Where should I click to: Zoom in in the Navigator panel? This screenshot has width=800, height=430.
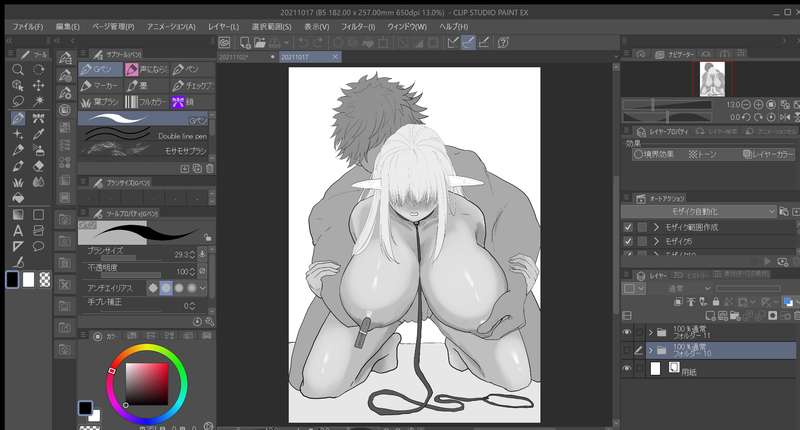pyautogui.click(x=759, y=104)
